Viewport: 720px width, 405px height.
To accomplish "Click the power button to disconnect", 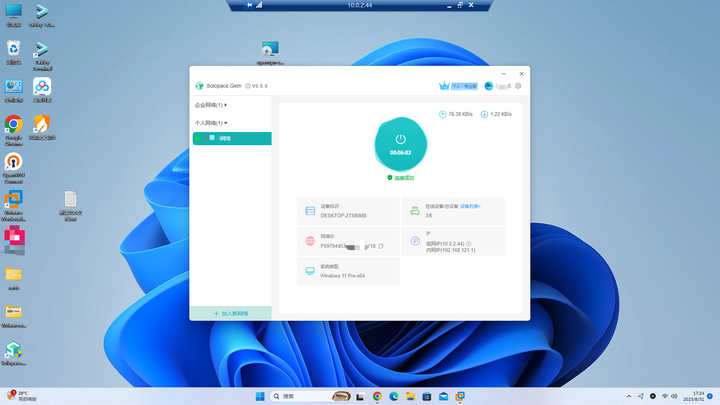I will click(x=400, y=144).
